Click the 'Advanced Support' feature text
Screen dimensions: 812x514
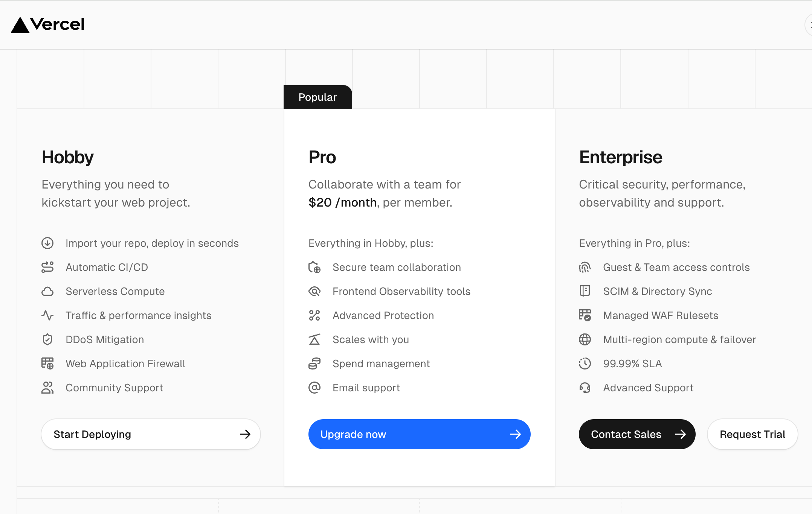click(648, 388)
